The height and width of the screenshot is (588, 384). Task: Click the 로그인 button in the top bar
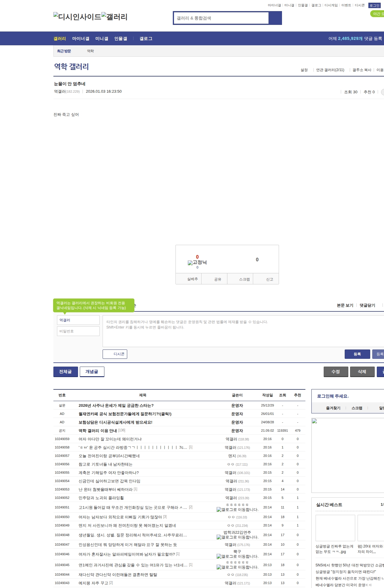pos(374,5)
